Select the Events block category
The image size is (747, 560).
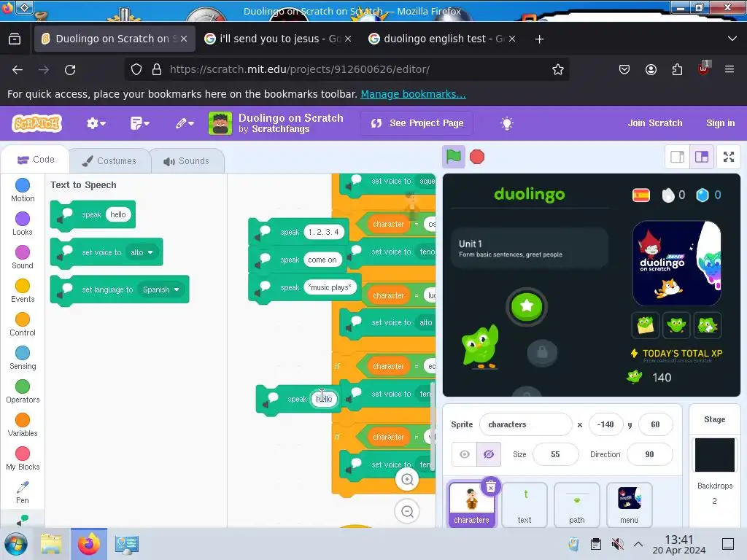23,291
